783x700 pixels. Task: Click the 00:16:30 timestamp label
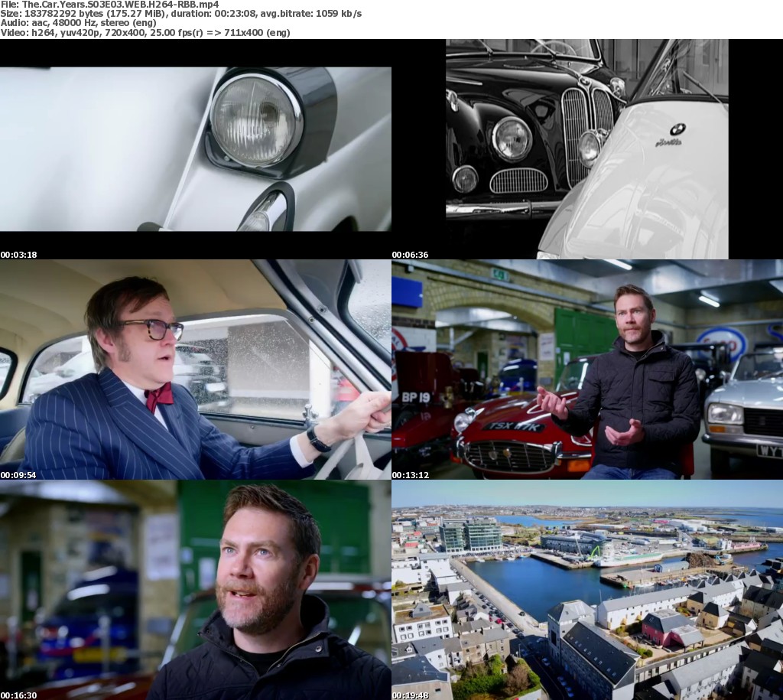18,695
